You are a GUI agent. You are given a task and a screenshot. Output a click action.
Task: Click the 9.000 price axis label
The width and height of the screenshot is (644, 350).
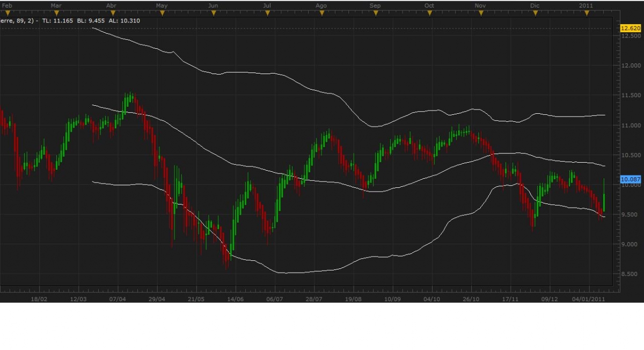tap(630, 244)
